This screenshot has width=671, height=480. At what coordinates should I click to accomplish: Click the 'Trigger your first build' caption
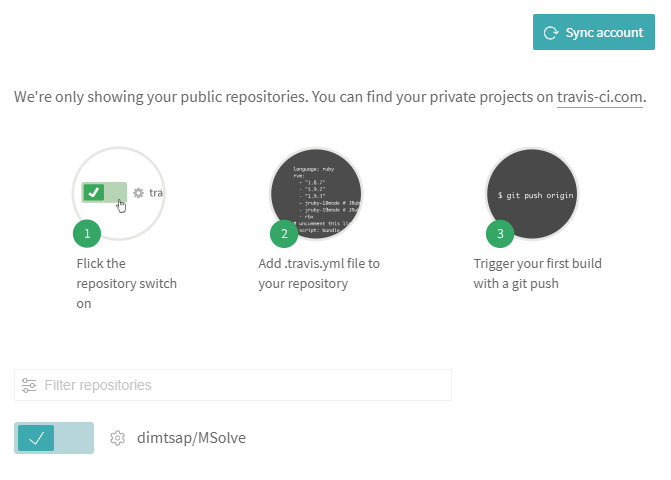(537, 273)
